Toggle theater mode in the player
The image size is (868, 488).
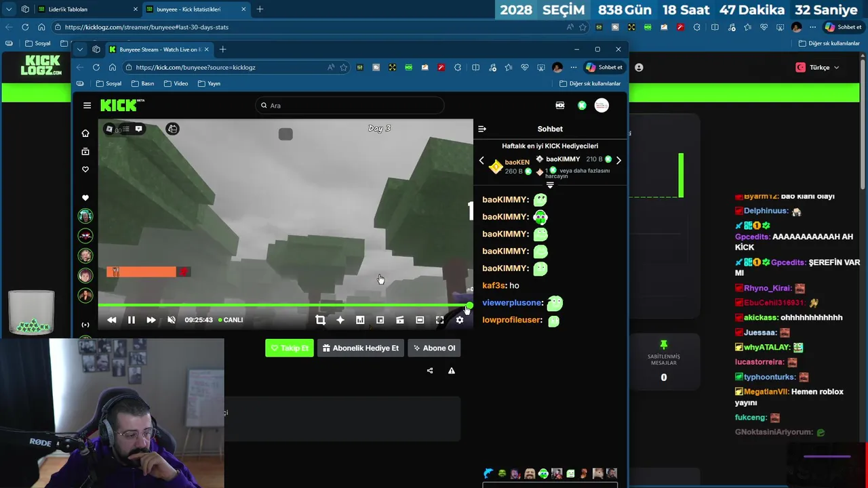pos(420,320)
